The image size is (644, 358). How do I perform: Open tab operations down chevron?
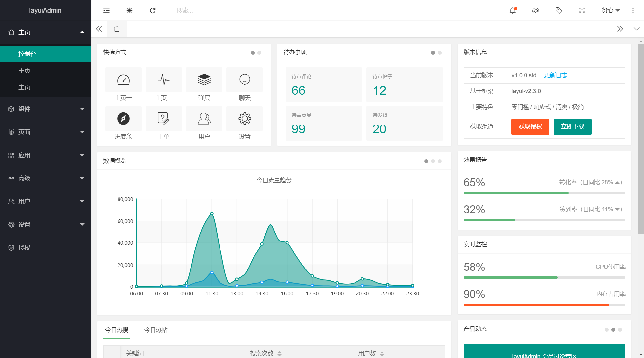point(636,29)
